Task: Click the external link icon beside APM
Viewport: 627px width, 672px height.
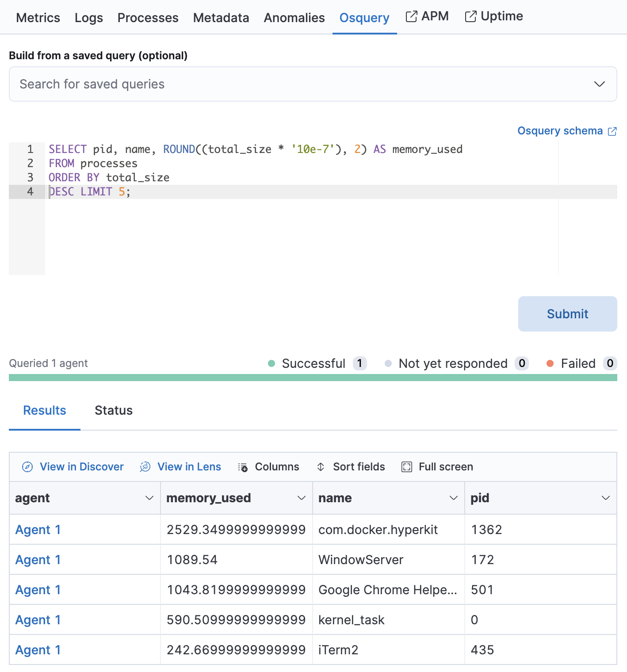Action: pyautogui.click(x=411, y=17)
